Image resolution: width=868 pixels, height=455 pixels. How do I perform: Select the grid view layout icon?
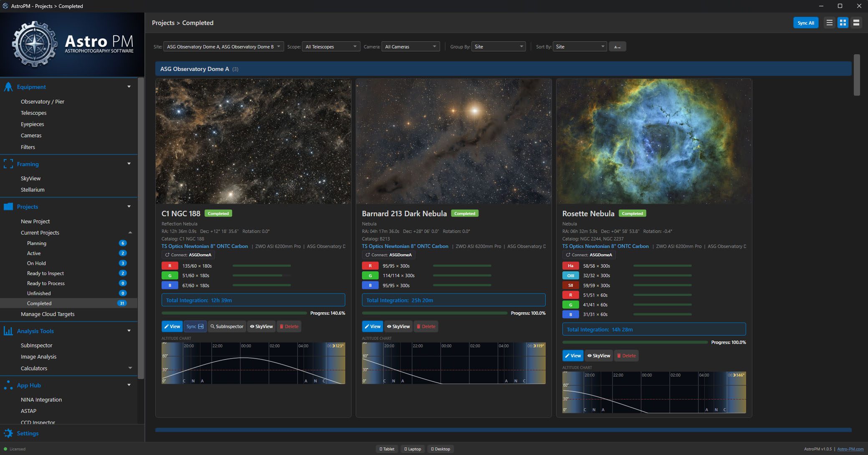[x=843, y=23]
